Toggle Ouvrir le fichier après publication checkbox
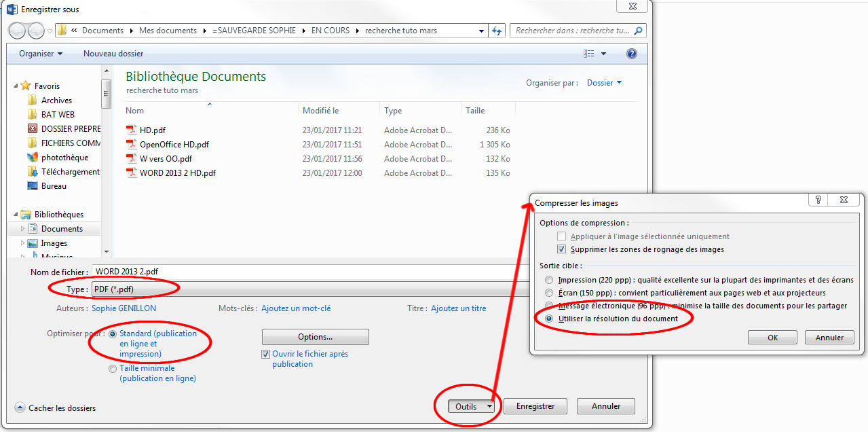 (266, 354)
